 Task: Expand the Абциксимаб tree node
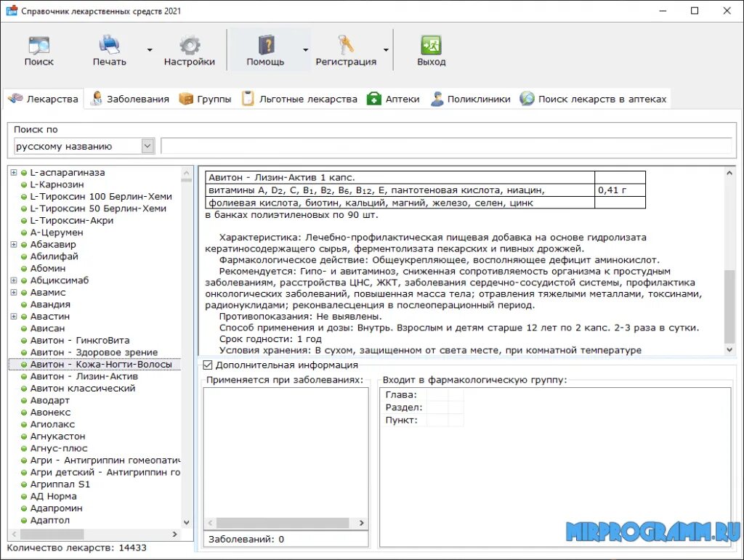click(x=14, y=280)
